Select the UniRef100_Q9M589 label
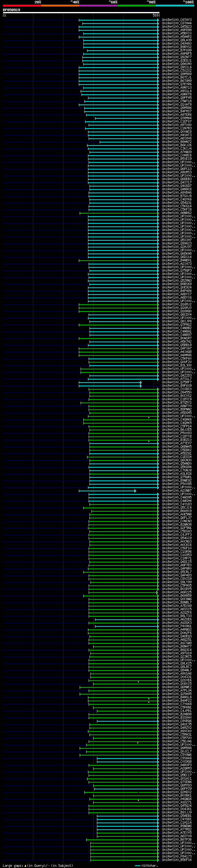Viewport: 197px width, 868px height. point(177,74)
